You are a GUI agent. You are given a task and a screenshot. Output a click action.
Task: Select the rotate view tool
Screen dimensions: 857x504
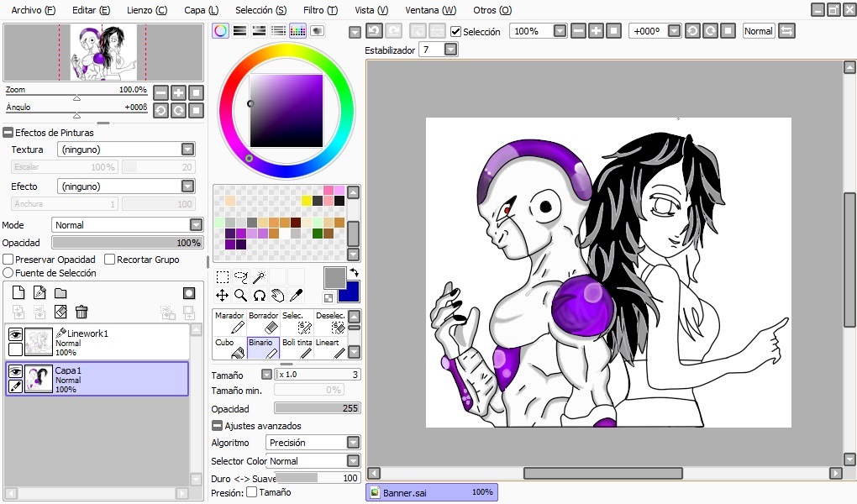(259, 296)
